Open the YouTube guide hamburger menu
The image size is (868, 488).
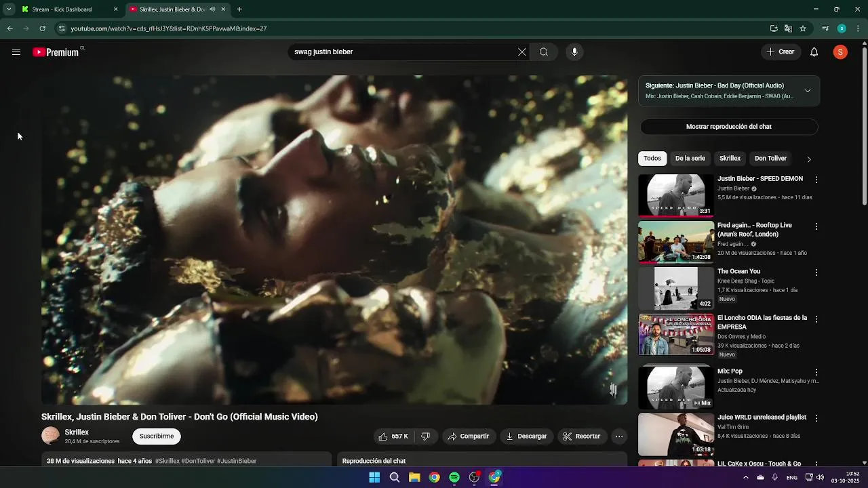click(x=16, y=52)
